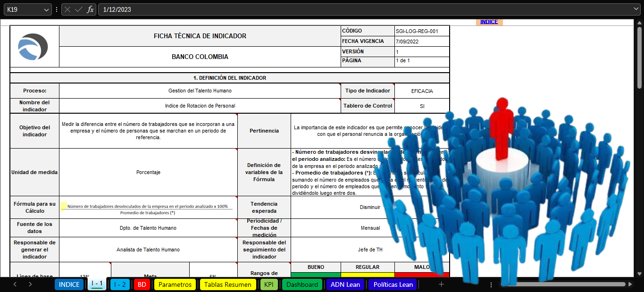The height and width of the screenshot is (292, 644).
Task: Select the EFICACIA cell
Action: coord(422,91)
